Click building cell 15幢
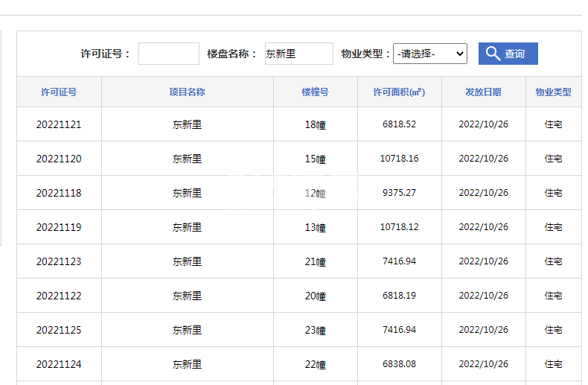The width and height of the screenshot is (588, 385). coord(315,159)
